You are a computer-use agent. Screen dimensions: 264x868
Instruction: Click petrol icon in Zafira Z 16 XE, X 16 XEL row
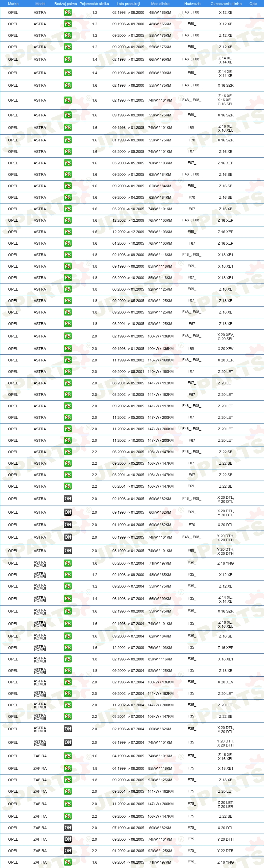pyautogui.click(x=68, y=756)
